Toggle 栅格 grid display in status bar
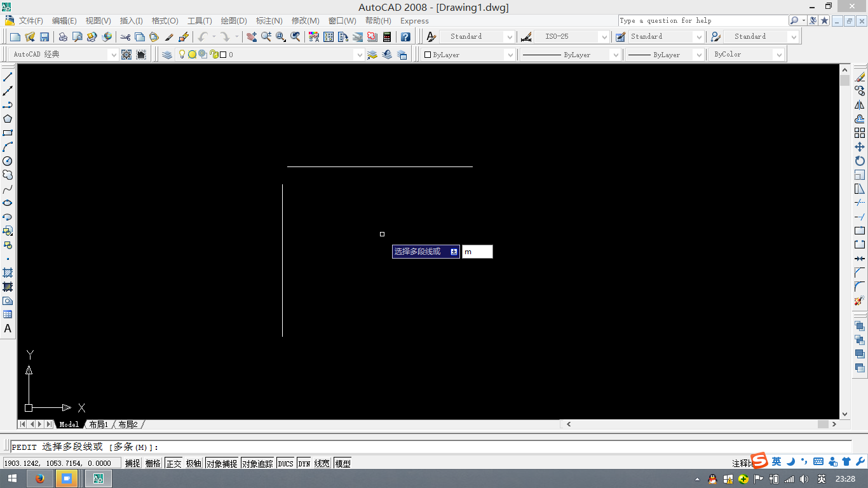 coord(153,463)
